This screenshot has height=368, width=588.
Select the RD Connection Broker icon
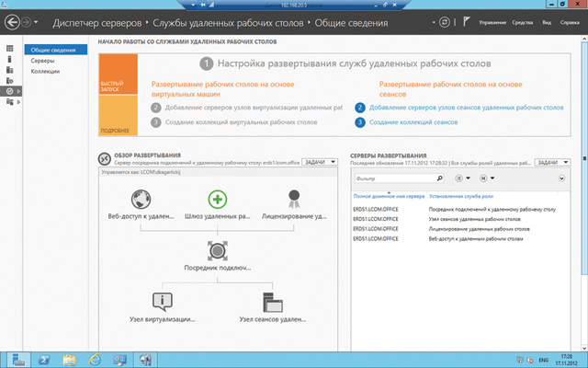click(x=217, y=250)
